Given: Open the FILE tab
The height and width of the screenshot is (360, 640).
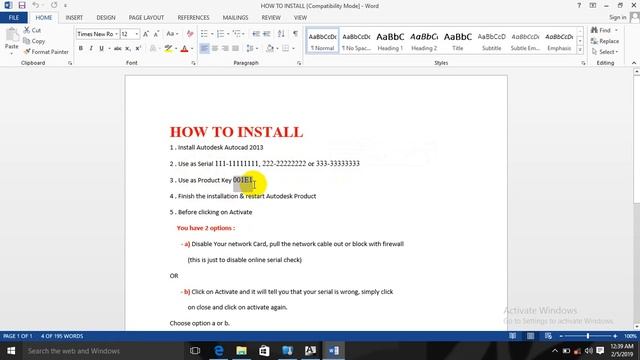Looking at the screenshot, I should [x=13, y=18].
